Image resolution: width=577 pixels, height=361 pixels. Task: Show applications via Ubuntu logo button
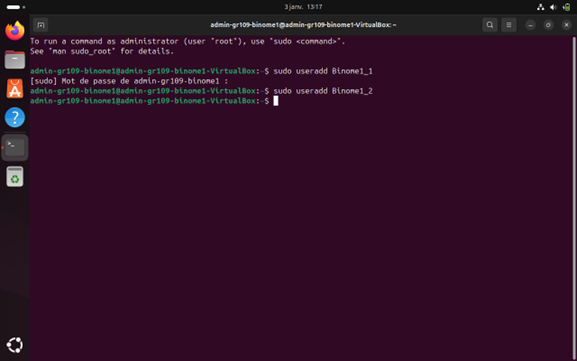coord(15,345)
